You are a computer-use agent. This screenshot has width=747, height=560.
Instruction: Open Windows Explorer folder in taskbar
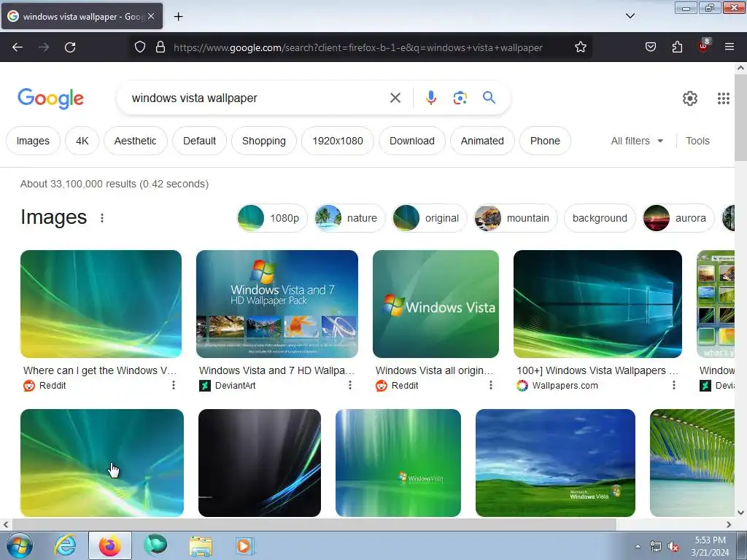(201, 545)
